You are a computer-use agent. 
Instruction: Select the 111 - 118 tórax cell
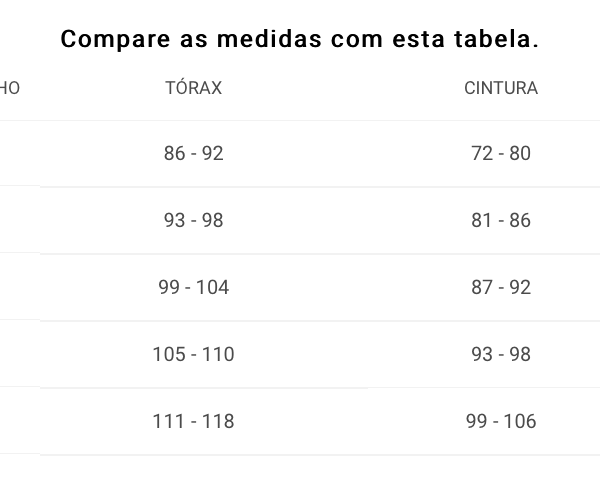tap(194, 421)
